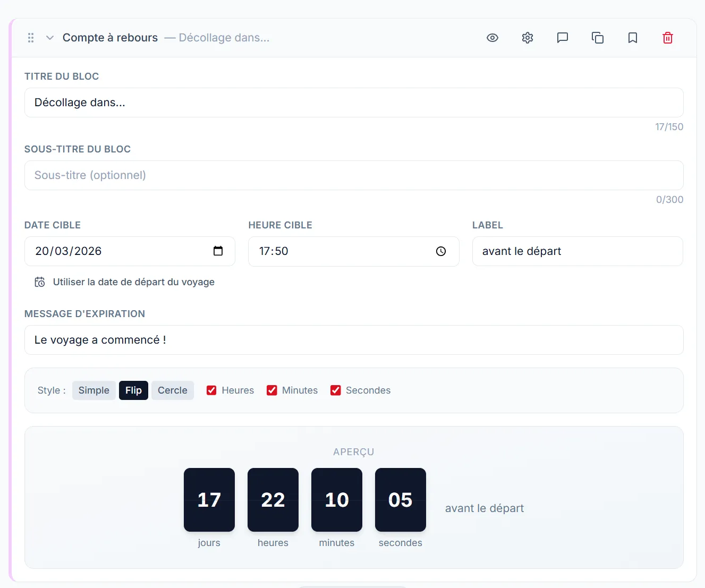Open the comment bubble icon

coord(563,38)
